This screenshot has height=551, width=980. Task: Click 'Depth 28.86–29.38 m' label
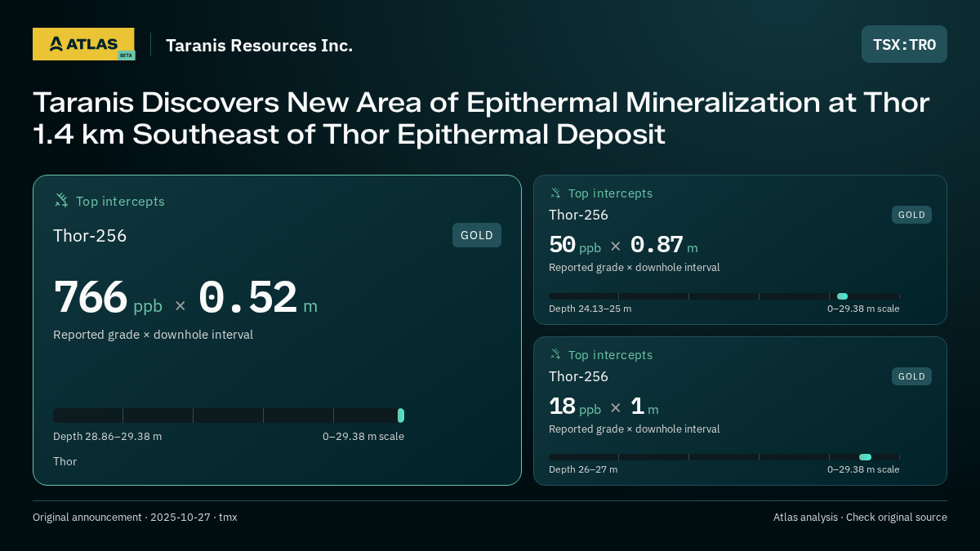coord(107,436)
